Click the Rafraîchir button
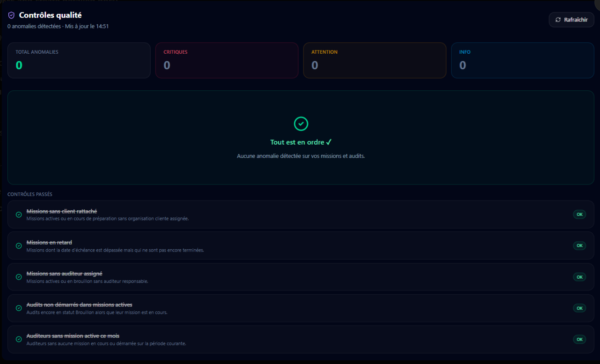This screenshot has height=364, width=600. coord(572,20)
